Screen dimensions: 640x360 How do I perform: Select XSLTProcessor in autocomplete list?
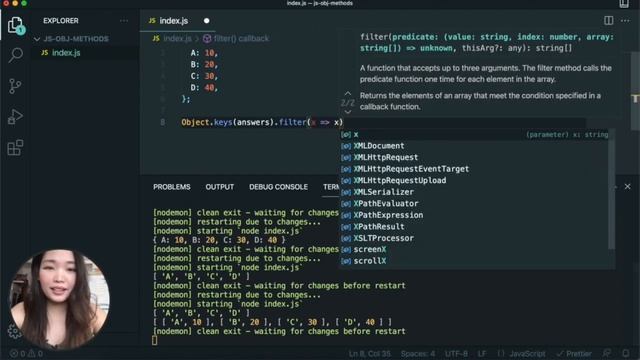tap(474, 238)
